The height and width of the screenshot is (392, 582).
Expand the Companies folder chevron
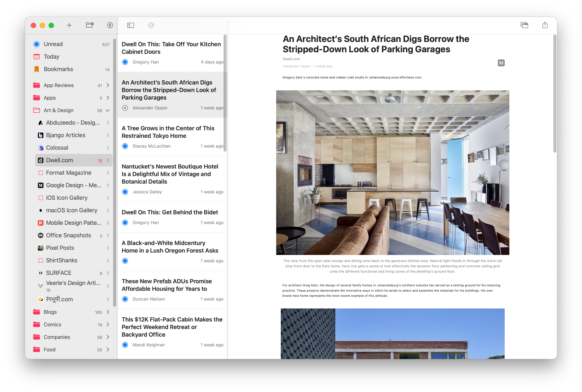coord(108,337)
